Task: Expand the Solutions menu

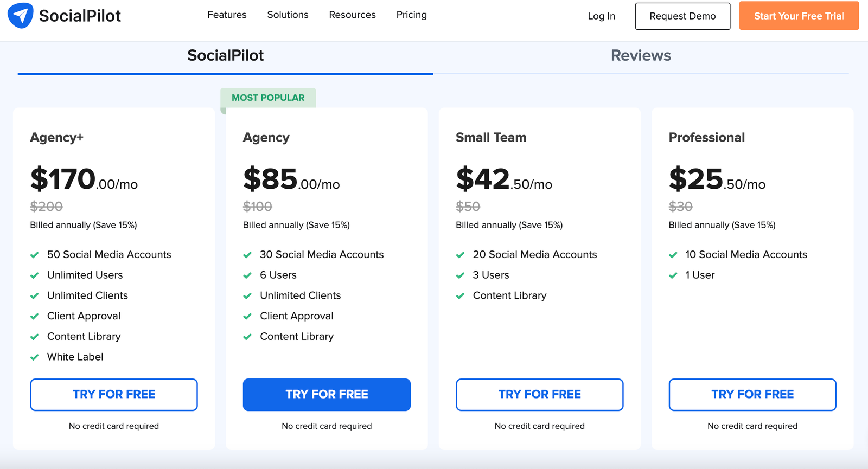Action: 288,15
